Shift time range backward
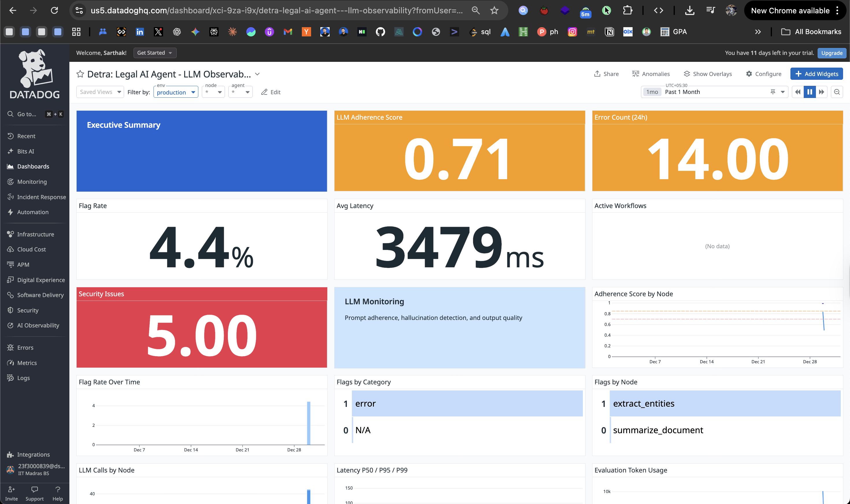The image size is (850, 504). tap(798, 92)
